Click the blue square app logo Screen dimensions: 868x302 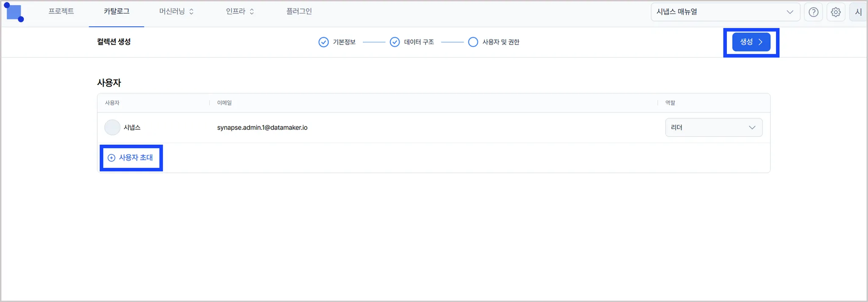point(14,12)
